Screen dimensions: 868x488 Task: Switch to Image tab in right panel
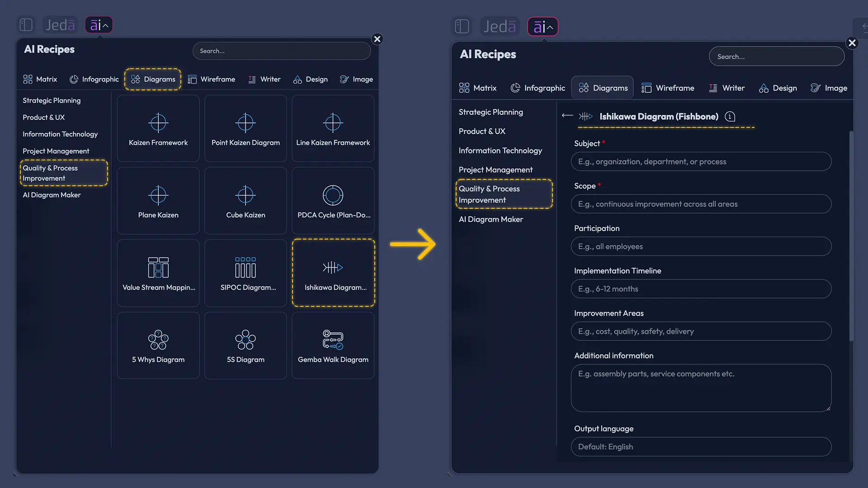point(829,88)
